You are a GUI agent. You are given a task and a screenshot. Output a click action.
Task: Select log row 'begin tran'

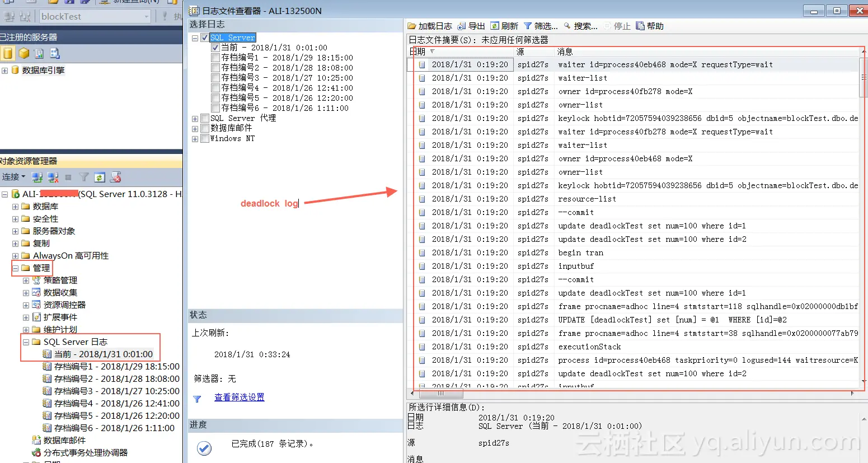click(633, 252)
